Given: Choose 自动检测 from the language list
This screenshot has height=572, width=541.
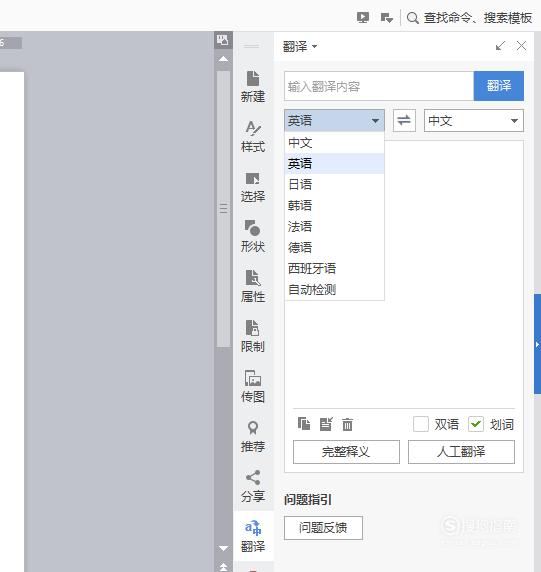Looking at the screenshot, I should coord(334,290).
